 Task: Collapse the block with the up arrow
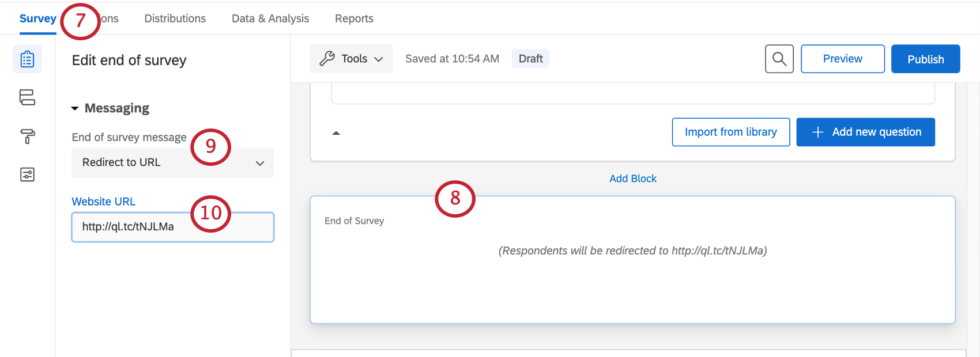[x=336, y=133]
